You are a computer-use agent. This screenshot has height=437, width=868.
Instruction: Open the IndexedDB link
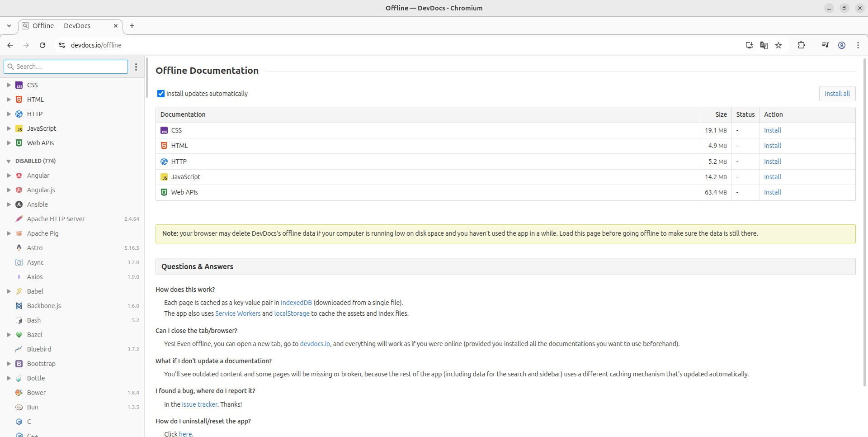[x=296, y=303]
